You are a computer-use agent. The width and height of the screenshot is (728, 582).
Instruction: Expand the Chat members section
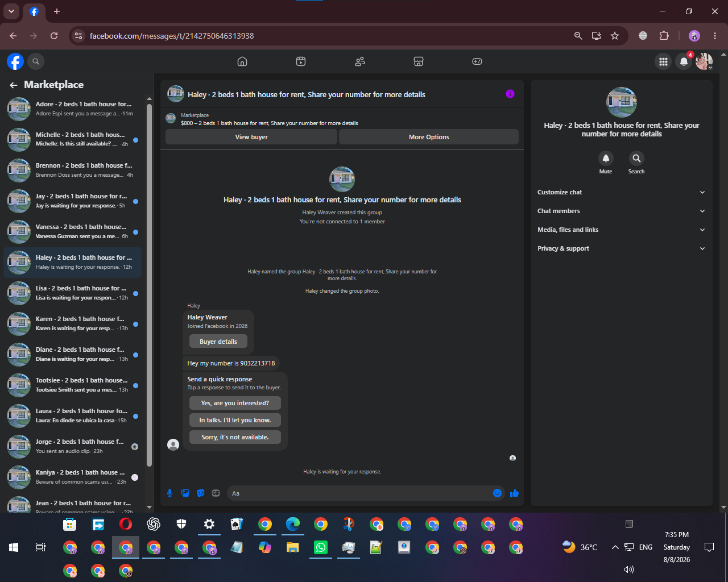point(621,211)
